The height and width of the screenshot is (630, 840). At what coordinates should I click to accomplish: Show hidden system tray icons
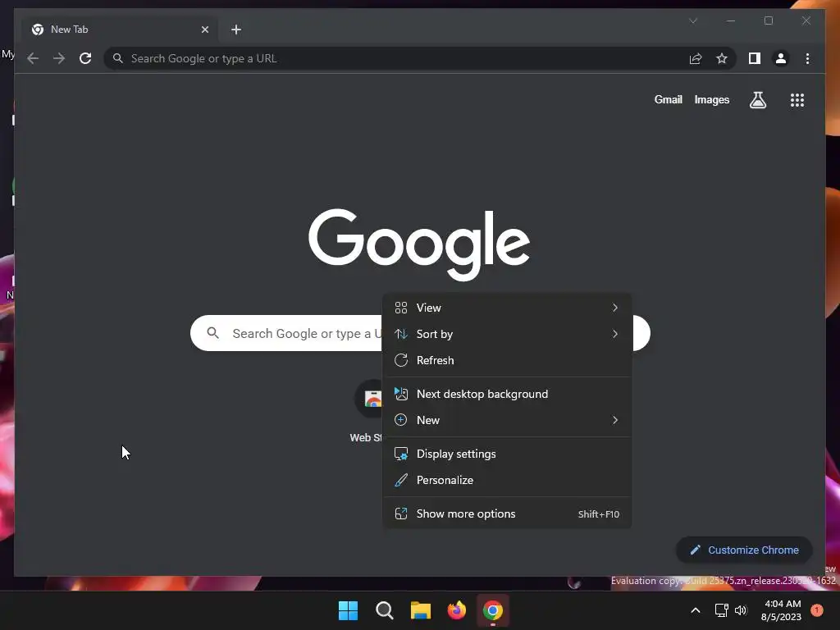pyautogui.click(x=696, y=610)
